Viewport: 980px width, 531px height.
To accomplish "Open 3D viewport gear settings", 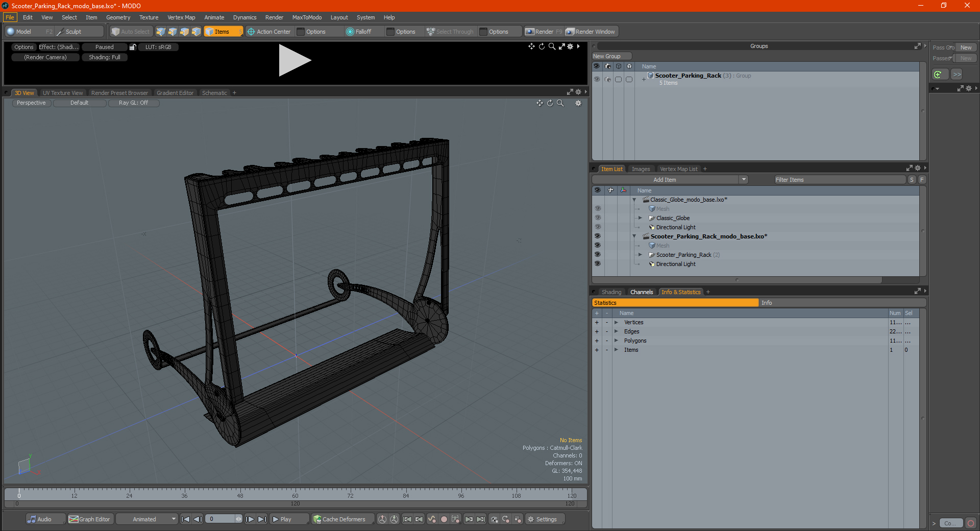I will [578, 103].
